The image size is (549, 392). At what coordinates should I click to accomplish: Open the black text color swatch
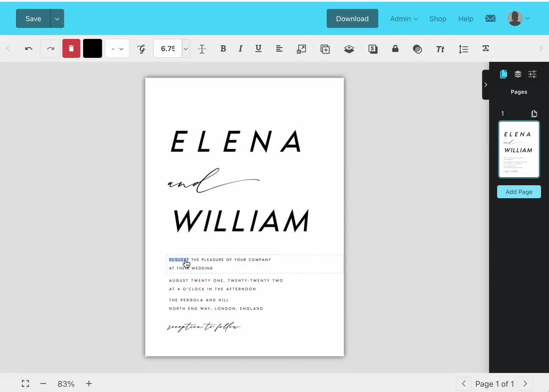point(93,48)
